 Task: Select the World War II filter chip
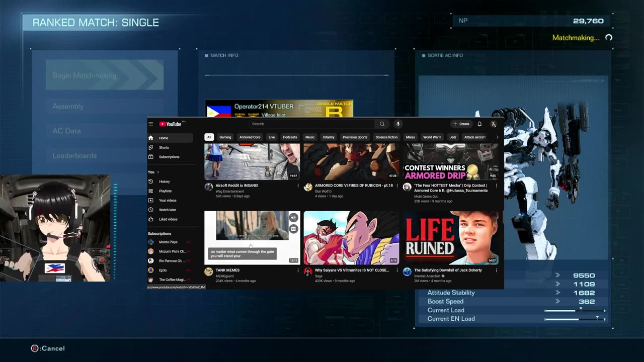(x=432, y=137)
